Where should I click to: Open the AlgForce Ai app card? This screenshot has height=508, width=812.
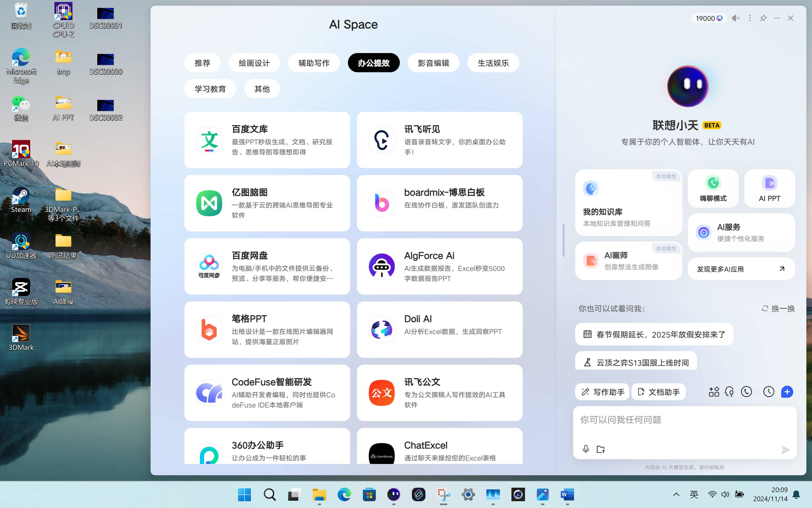pos(440,266)
